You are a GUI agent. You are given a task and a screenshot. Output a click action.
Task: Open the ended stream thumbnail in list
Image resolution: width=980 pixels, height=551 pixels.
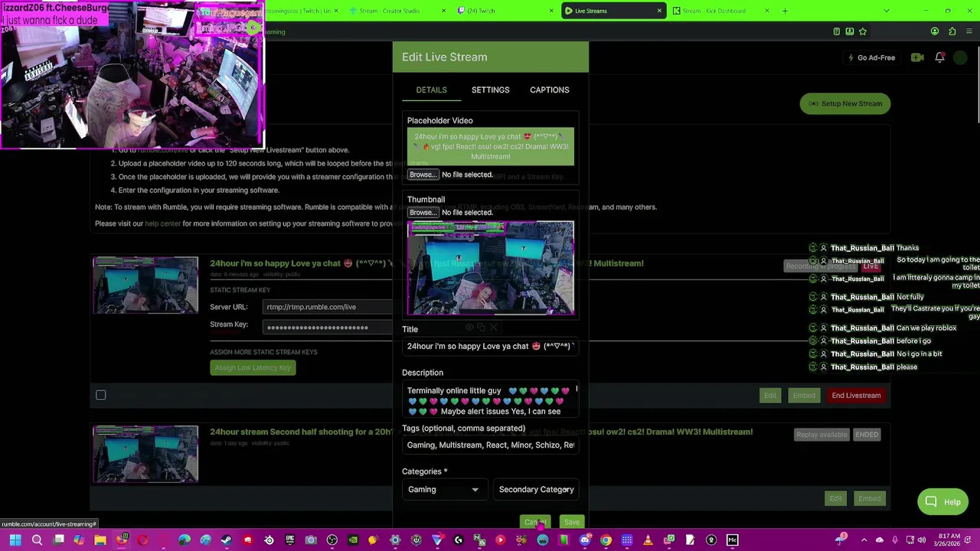(x=145, y=454)
